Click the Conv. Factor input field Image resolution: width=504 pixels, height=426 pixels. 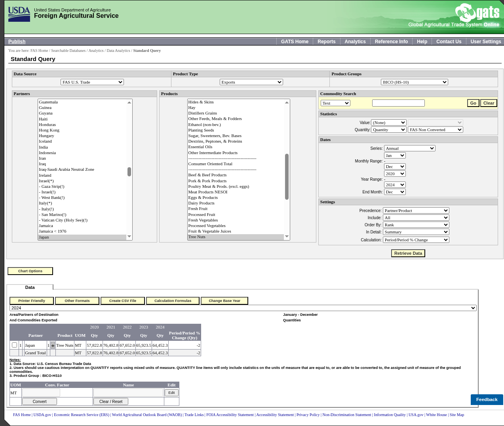point(41,393)
